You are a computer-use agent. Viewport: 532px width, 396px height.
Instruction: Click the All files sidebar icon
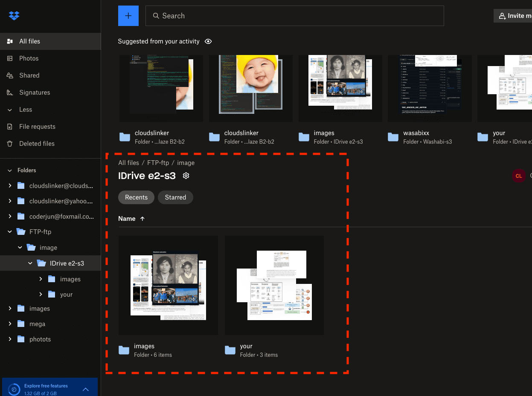(10, 41)
